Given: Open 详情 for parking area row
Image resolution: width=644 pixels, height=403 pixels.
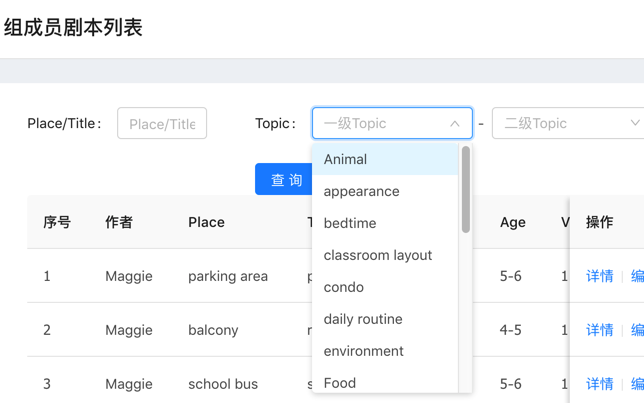Looking at the screenshot, I should click(x=599, y=276).
